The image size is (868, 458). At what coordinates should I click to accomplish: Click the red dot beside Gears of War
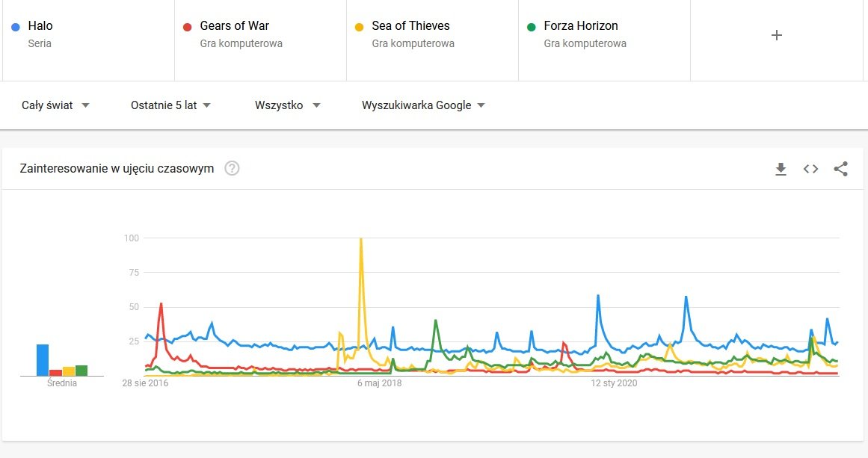pyautogui.click(x=188, y=26)
